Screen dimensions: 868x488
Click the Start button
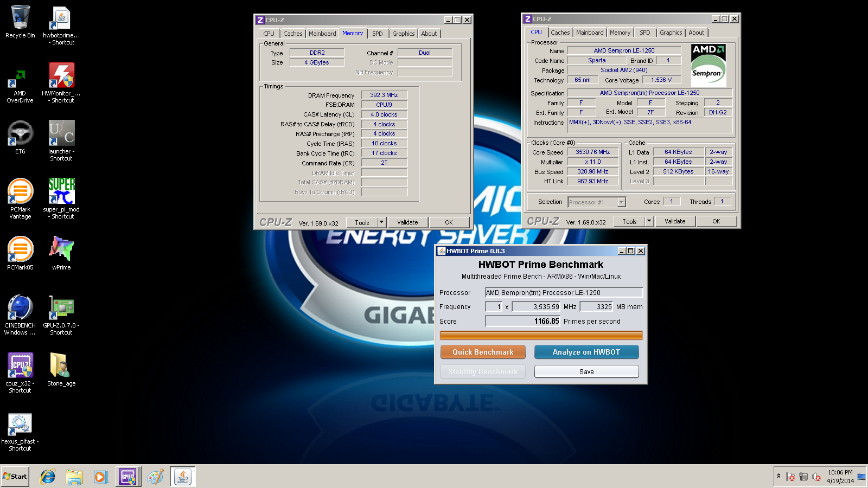tap(15, 477)
